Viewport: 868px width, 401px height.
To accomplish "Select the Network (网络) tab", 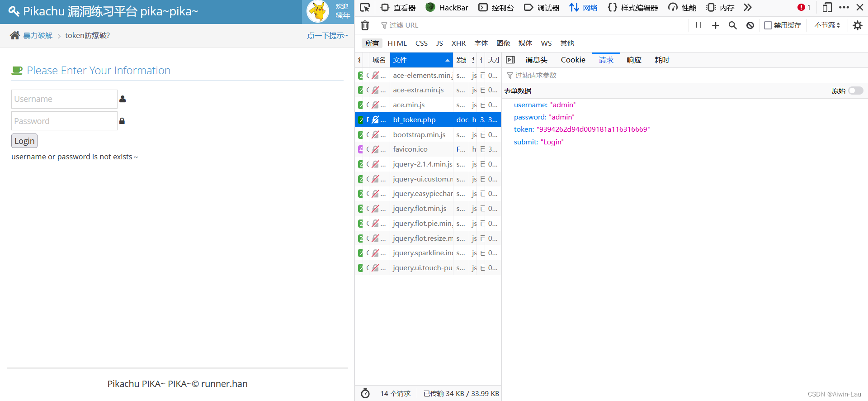I will pyautogui.click(x=583, y=8).
